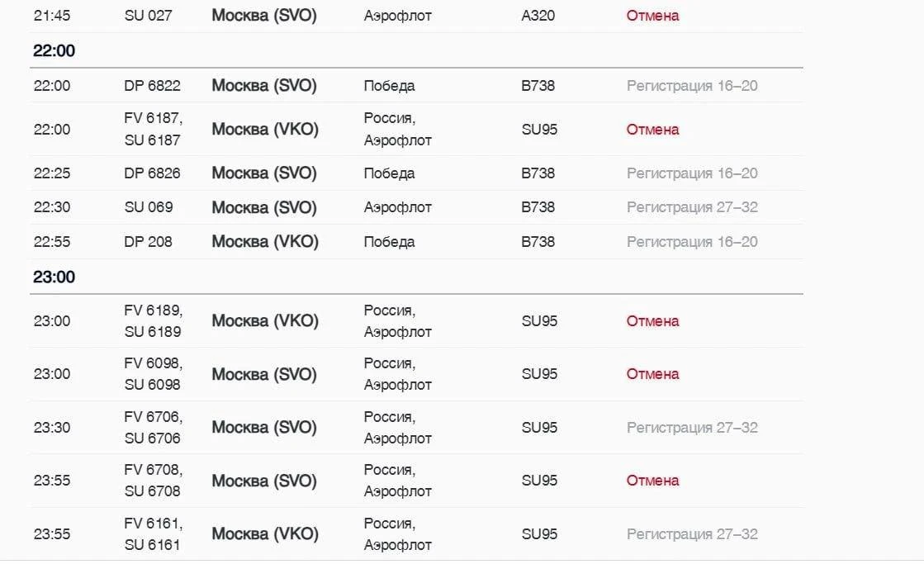Open the FV 6708, SU 6708 flight
924x564 pixels.
point(416,481)
